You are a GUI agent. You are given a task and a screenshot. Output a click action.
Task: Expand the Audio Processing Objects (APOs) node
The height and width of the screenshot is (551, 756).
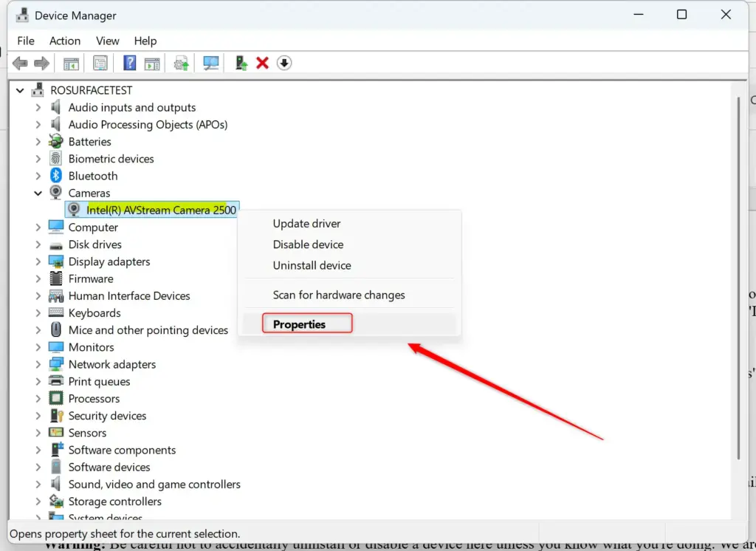pos(38,125)
